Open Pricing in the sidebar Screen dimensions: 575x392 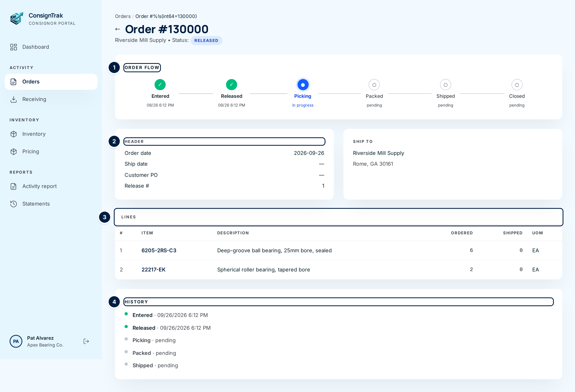51,152
